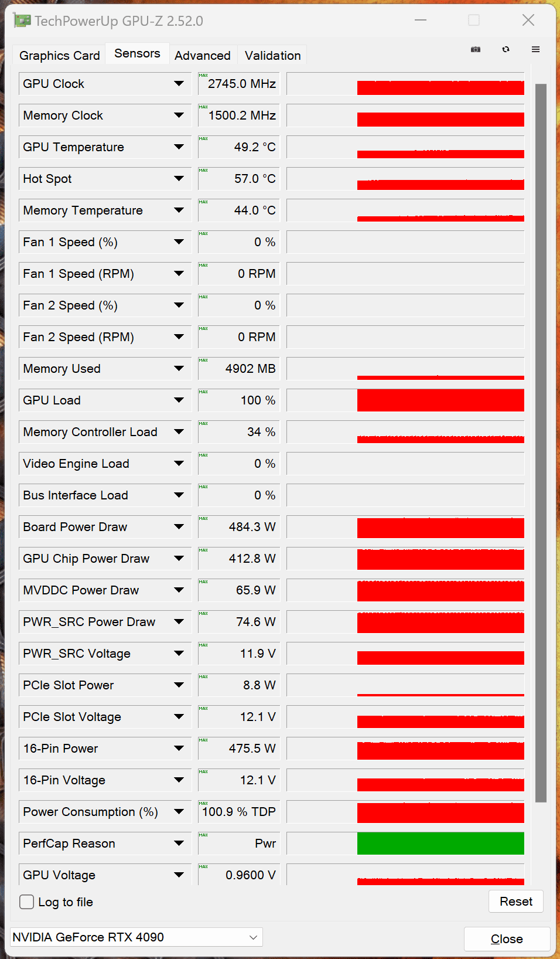Open the Advanced tab
The image size is (560, 959).
tap(203, 56)
